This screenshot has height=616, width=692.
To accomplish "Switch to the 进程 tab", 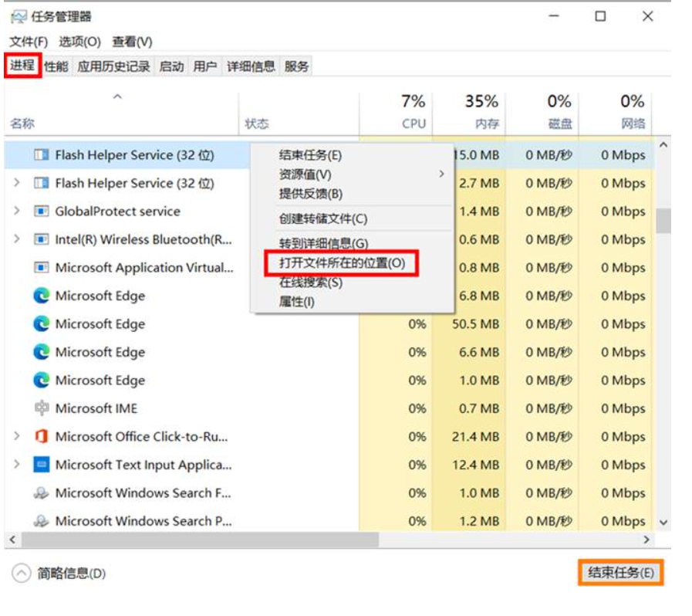I will tap(22, 66).
